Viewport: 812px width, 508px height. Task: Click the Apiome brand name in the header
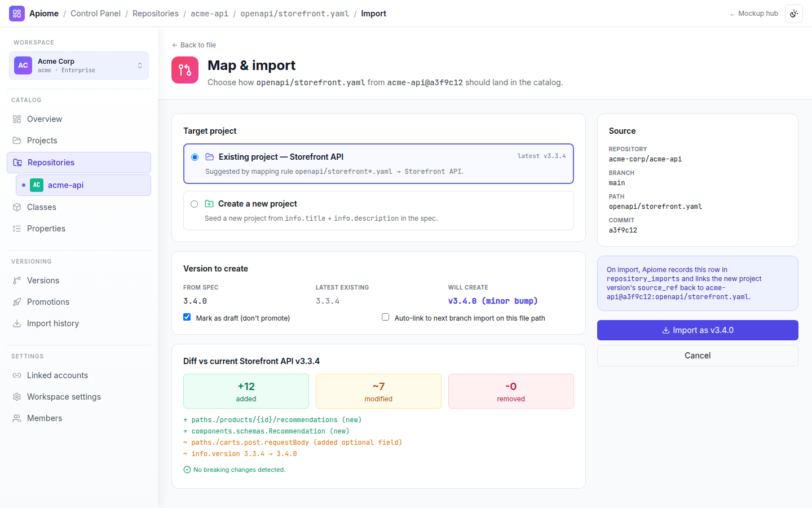pos(44,14)
